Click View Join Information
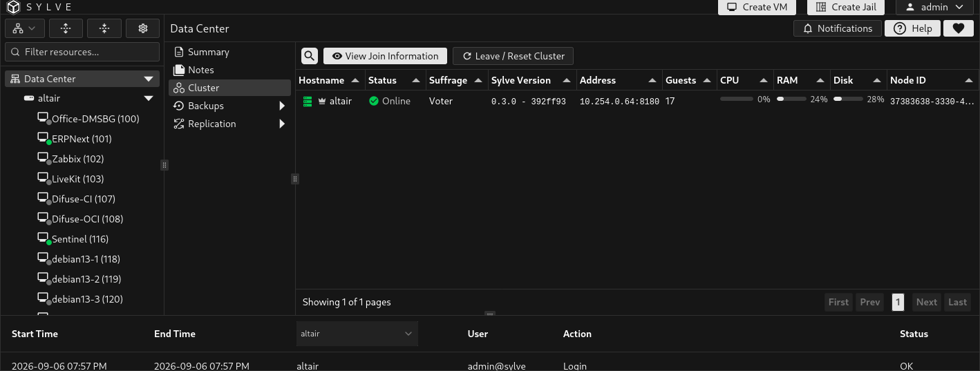The width and height of the screenshot is (980, 371). [385, 56]
